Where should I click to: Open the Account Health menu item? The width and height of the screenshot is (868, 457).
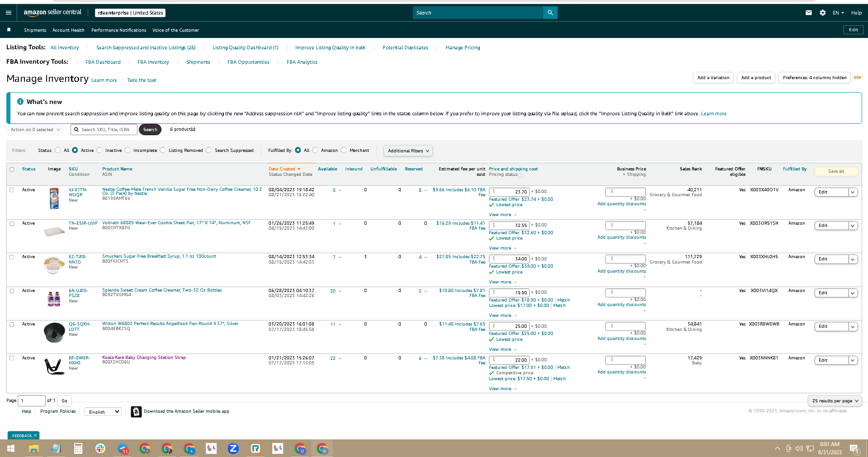pos(68,30)
